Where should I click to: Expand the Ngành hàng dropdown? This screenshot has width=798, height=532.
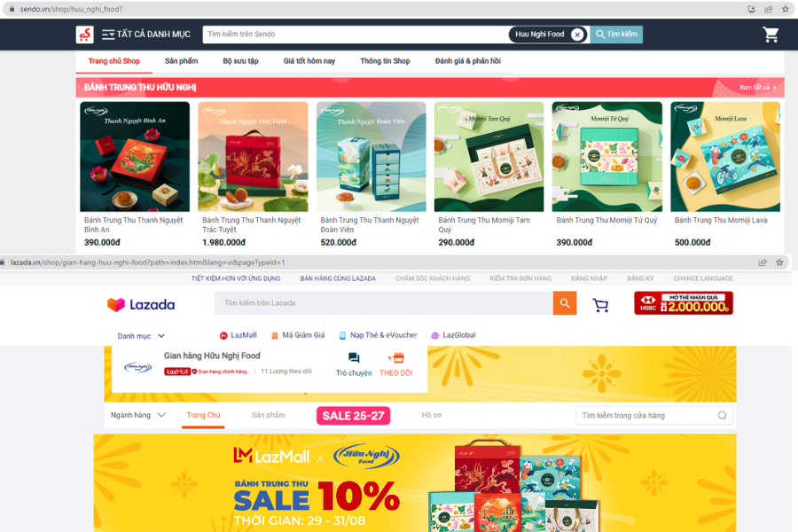[x=138, y=416]
